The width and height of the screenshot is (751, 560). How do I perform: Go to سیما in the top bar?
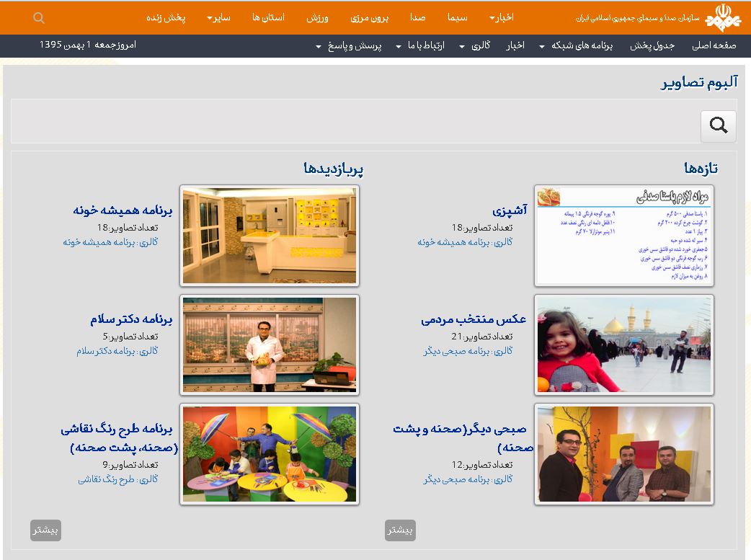[x=458, y=18]
